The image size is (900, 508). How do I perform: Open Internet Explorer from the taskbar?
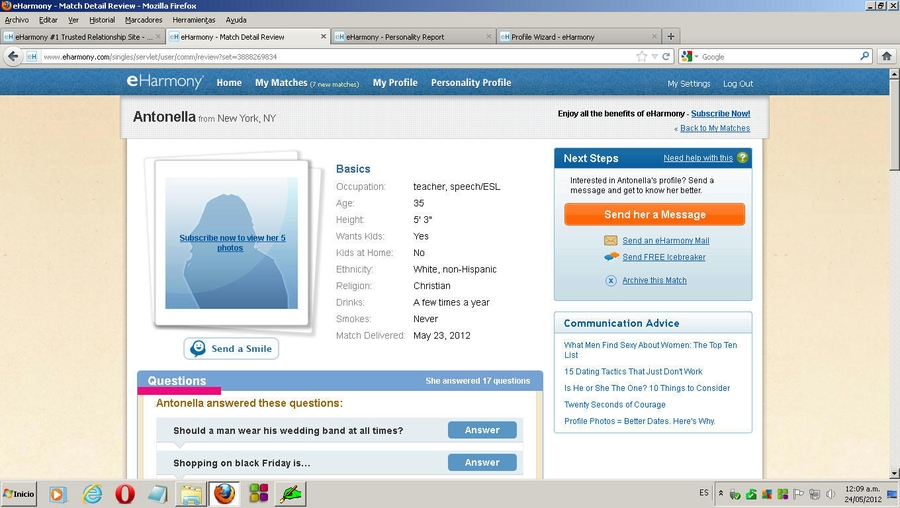click(92, 494)
